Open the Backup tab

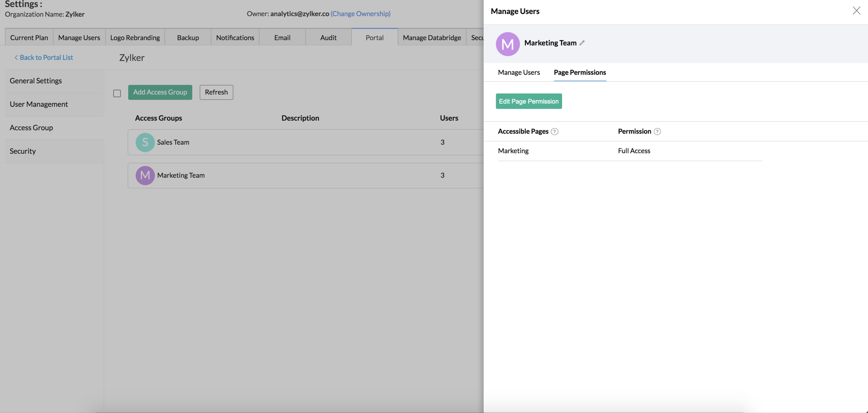point(188,37)
